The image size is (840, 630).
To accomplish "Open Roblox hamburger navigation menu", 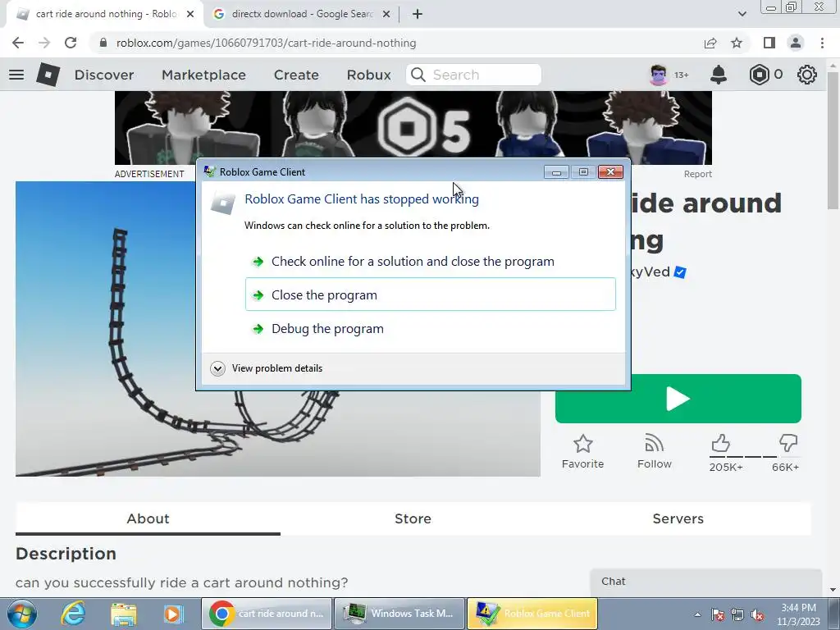I will (16, 75).
